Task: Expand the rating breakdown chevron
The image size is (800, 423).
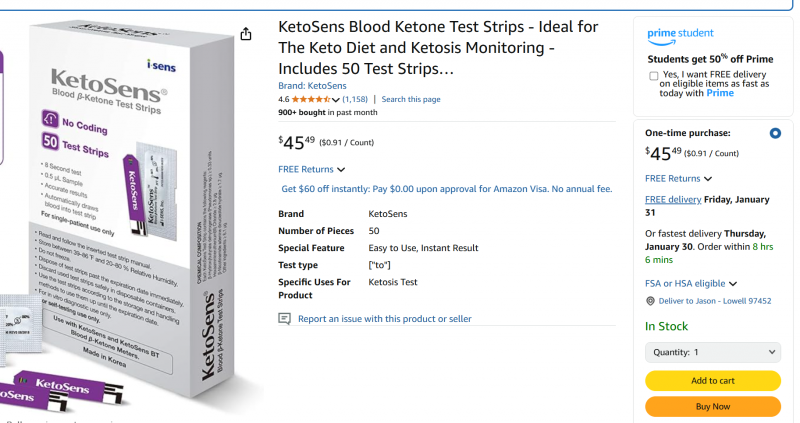Action: click(336, 100)
